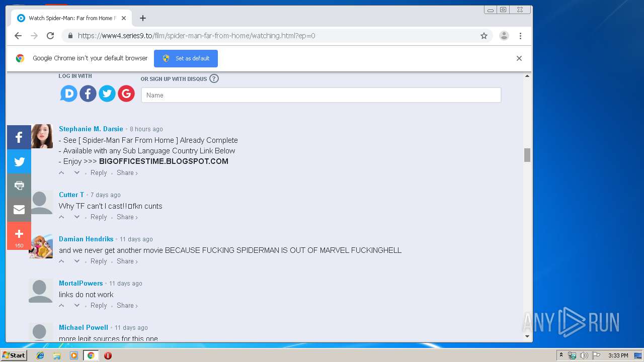
Task: Log in with Facebook icon
Action: (88, 94)
